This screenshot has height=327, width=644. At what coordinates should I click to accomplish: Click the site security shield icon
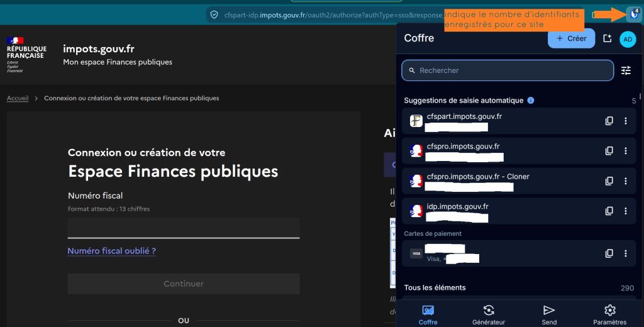click(x=214, y=15)
